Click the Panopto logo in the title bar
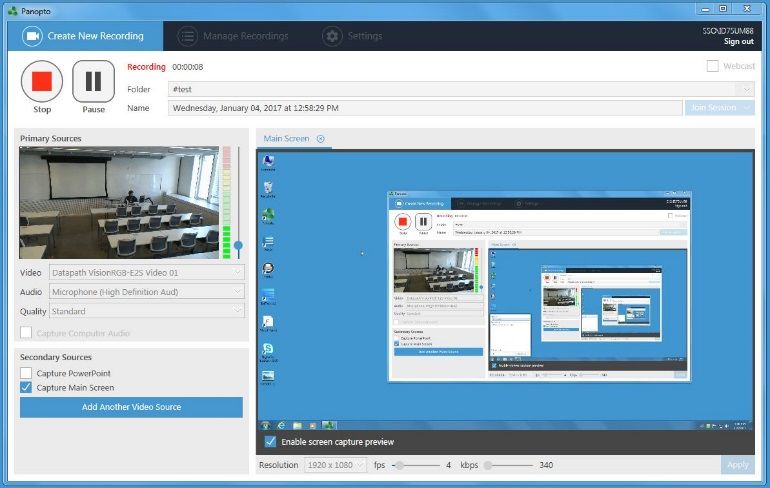770x488 pixels. pos(13,11)
